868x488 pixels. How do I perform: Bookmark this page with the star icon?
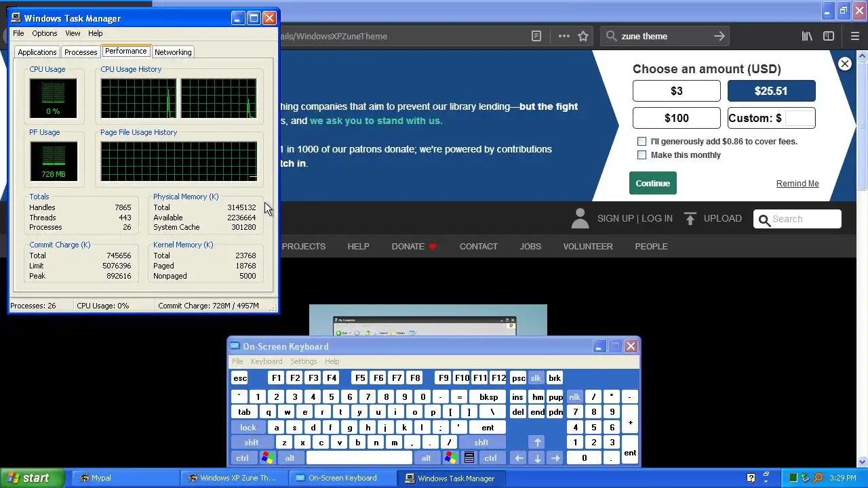[x=583, y=36]
